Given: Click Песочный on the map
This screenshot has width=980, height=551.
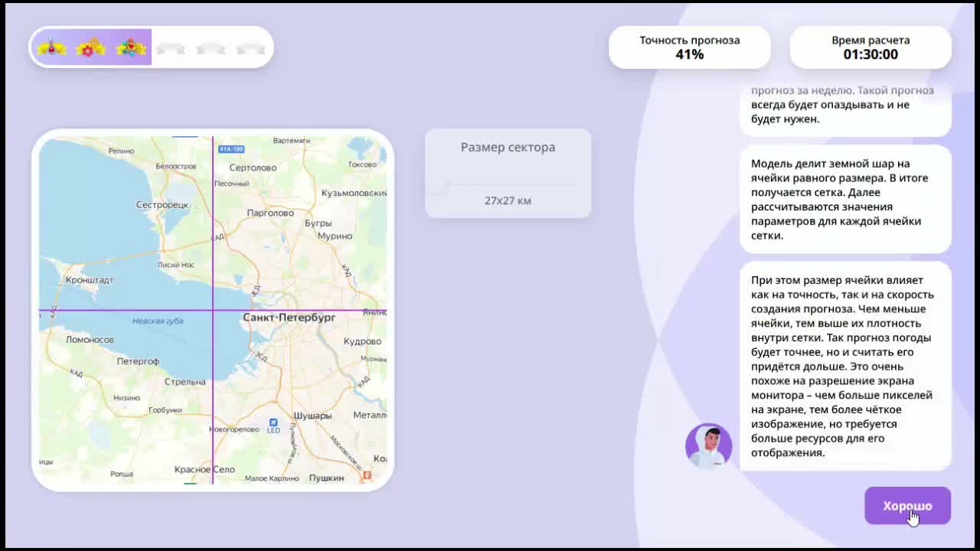Looking at the screenshot, I should point(231,184).
